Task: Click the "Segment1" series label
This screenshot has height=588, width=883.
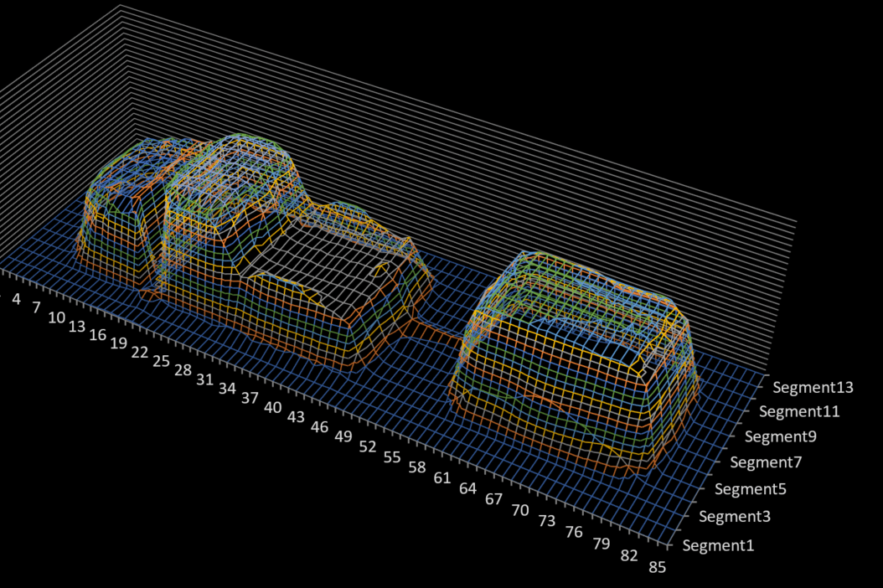Action: click(x=718, y=545)
